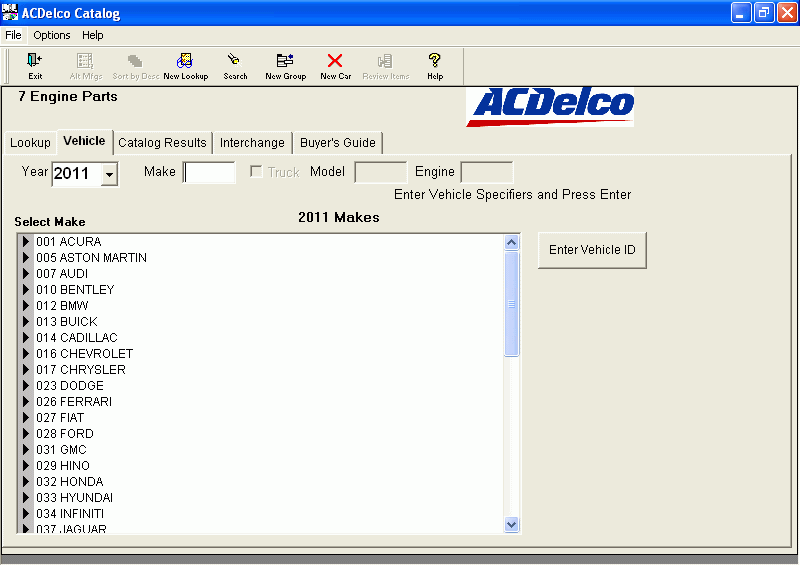Click the New Lookup toolbar icon
The image size is (800, 565).
pyautogui.click(x=185, y=62)
